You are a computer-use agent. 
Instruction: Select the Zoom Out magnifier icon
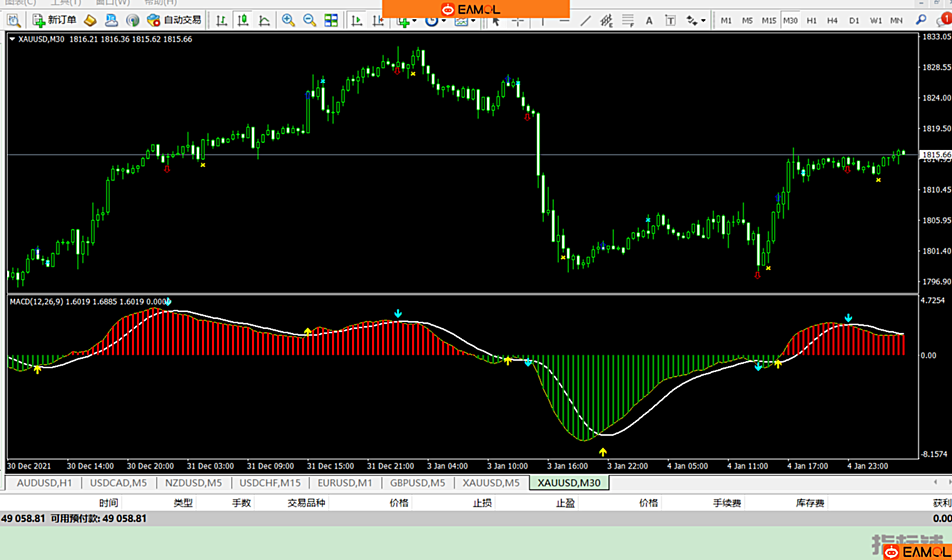pos(310,21)
